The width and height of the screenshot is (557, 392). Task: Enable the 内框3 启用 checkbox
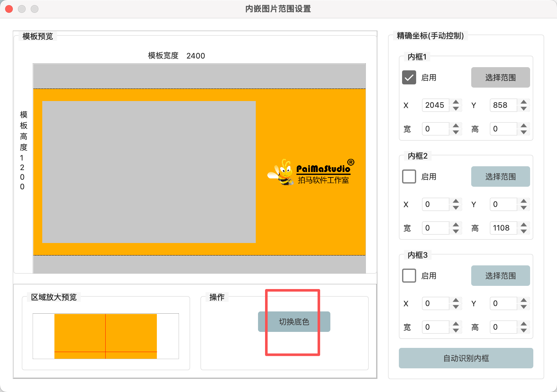coord(409,276)
